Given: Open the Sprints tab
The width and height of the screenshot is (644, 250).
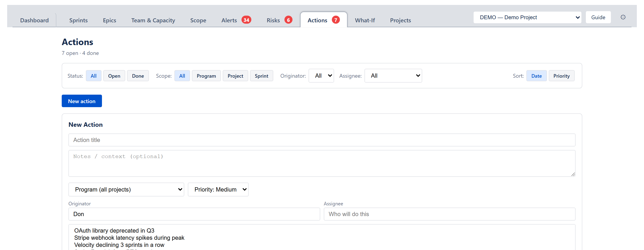Looking at the screenshot, I should click(78, 20).
